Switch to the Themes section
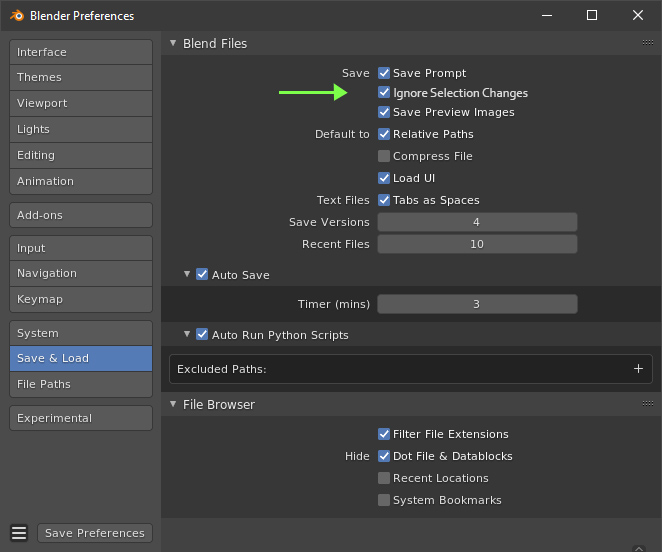Viewport: 662px width, 552px height. (x=81, y=77)
